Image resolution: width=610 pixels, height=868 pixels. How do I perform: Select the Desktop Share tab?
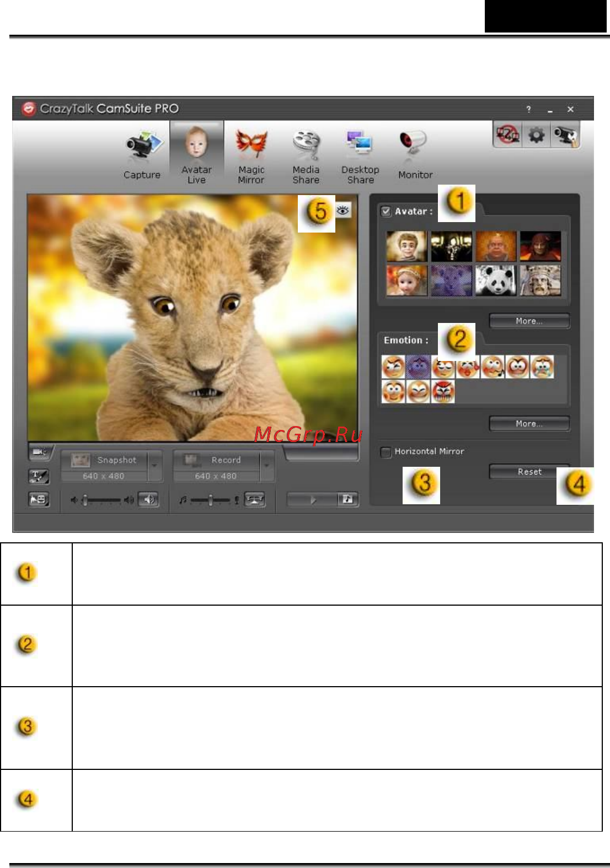pyautogui.click(x=360, y=155)
